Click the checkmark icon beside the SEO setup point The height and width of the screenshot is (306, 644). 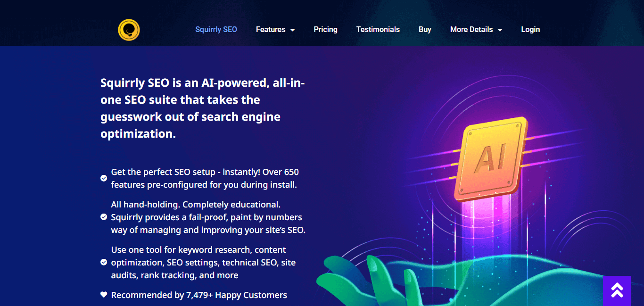coord(103,178)
